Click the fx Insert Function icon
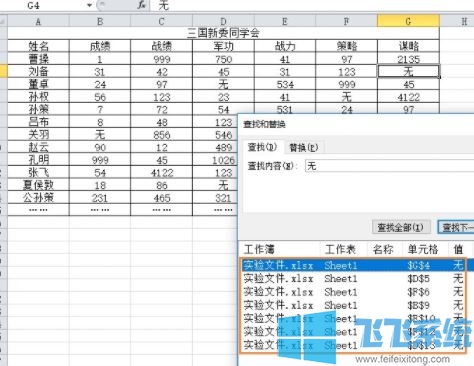Image resolution: width=474 pixels, height=366 pixels. 142,5
